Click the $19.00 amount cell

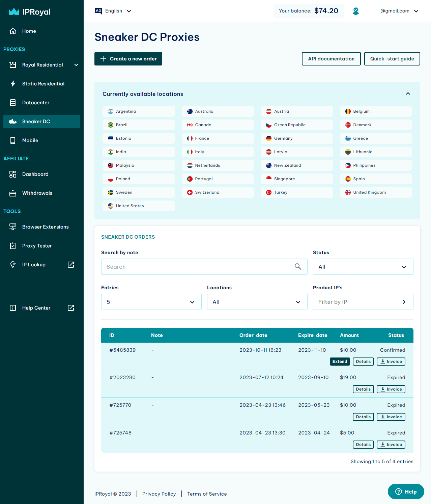(348, 377)
